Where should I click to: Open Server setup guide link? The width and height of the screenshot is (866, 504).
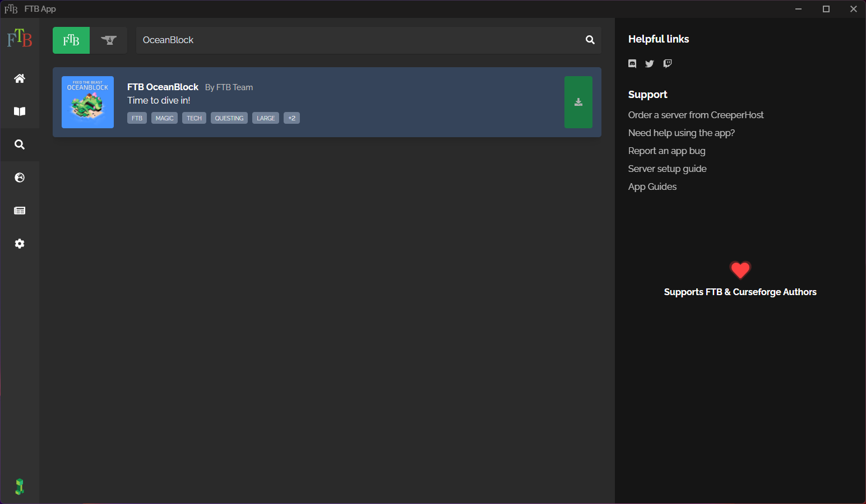[x=668, y=169]
